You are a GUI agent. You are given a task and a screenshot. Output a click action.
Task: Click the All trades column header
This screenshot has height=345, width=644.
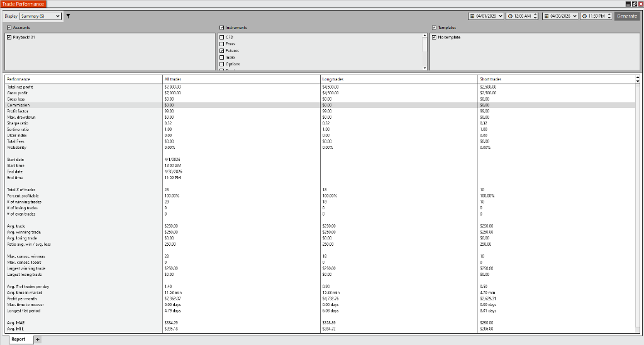(241, 79)
